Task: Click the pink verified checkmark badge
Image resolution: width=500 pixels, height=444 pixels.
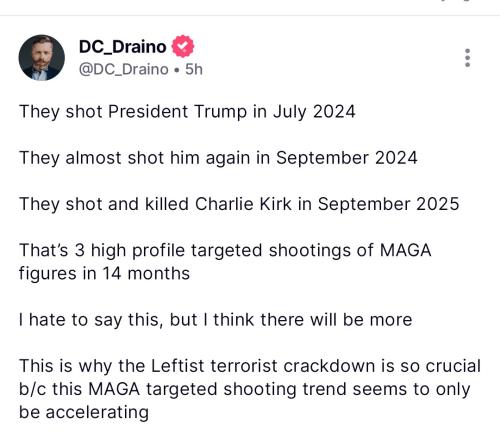Action: 183,46
